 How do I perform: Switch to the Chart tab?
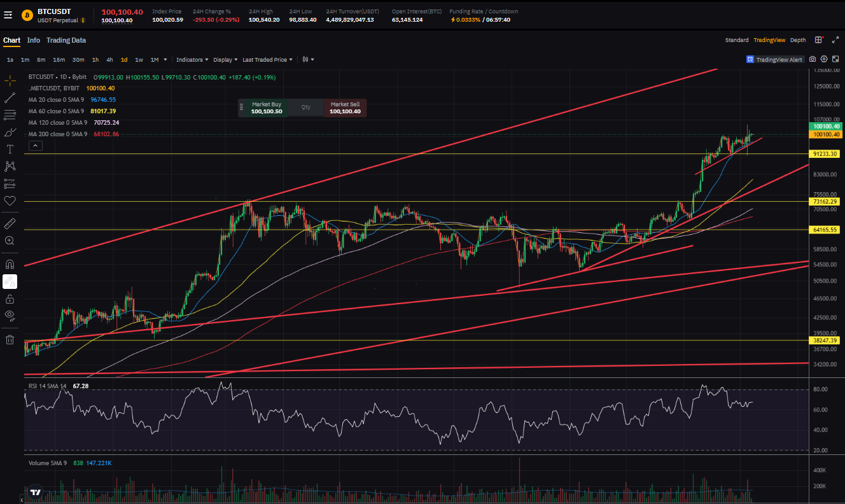point(11,40)
